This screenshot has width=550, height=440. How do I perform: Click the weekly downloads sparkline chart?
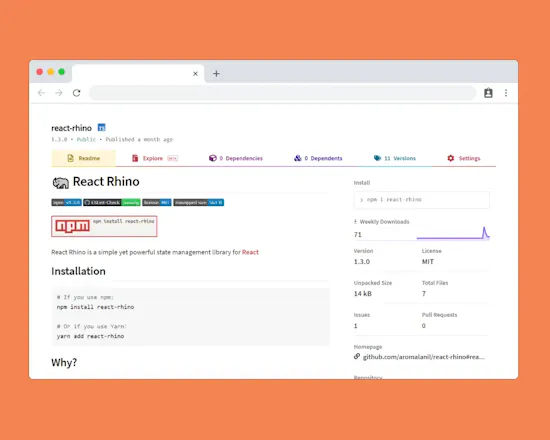click(x=453, y=233)
